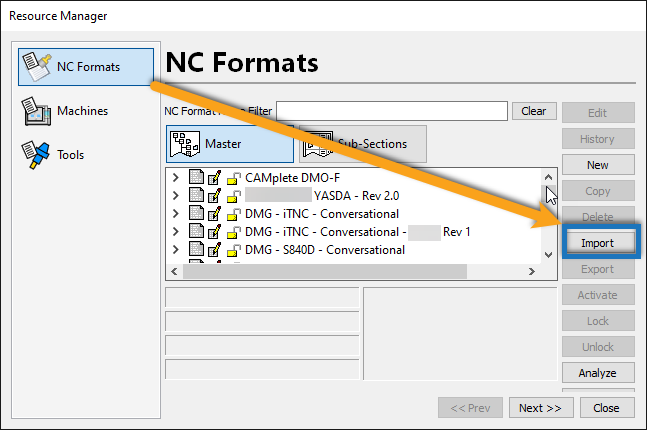Click the Import button
Viewport: 647px width, 430px height.
point(597,243)
